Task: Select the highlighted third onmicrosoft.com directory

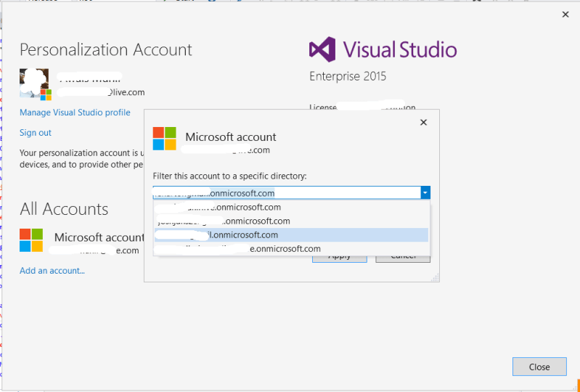Action: click(292, 234)
